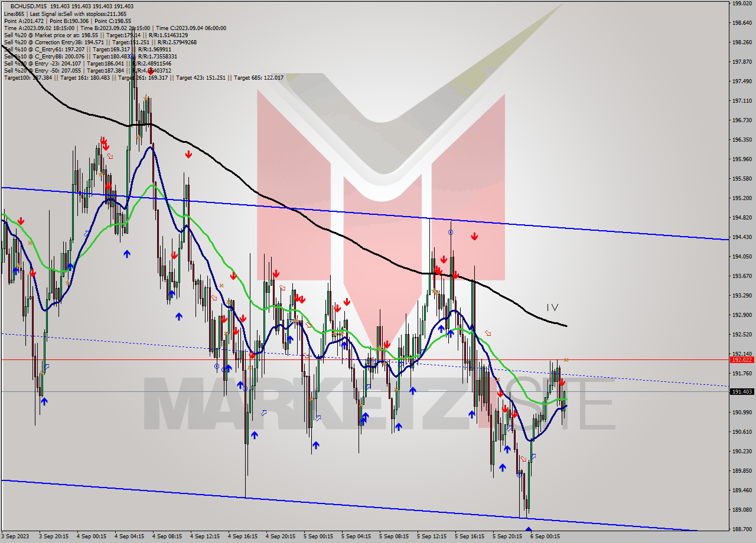
Task: Click the 197.870 price axis label
Action: coord(742,61)
